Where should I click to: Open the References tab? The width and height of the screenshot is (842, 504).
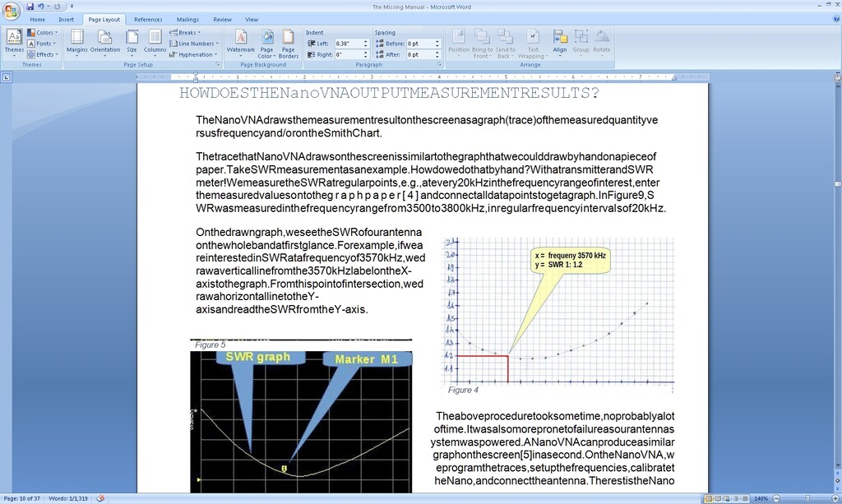148,20
